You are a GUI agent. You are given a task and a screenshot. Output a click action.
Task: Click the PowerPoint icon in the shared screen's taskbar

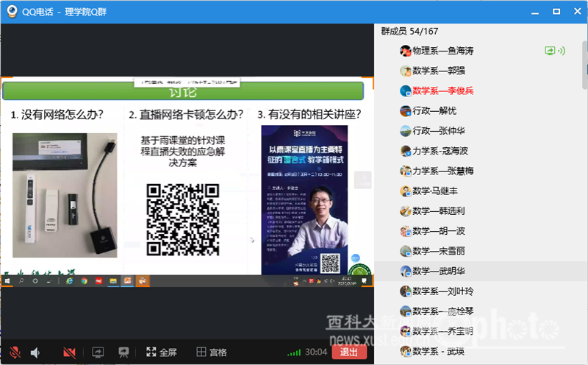coord(127,281)
